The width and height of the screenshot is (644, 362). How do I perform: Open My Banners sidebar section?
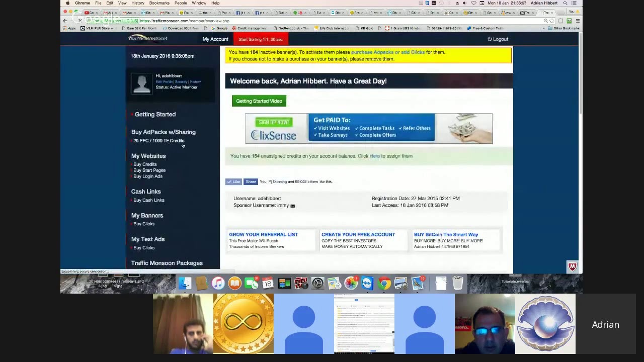click(147, 216)
